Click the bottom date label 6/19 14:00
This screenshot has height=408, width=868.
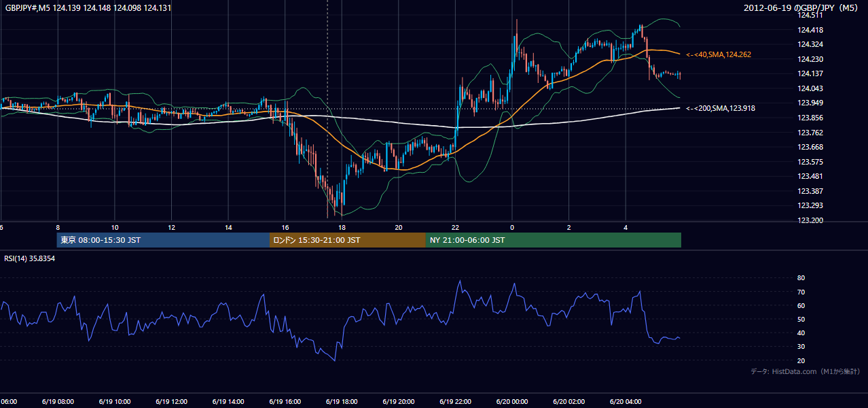228,402
